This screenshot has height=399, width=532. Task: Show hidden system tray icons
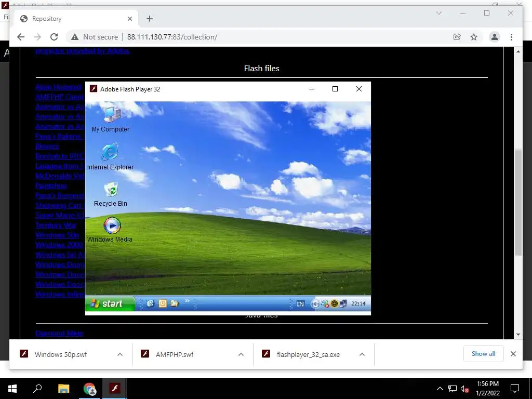pos(440,389)
